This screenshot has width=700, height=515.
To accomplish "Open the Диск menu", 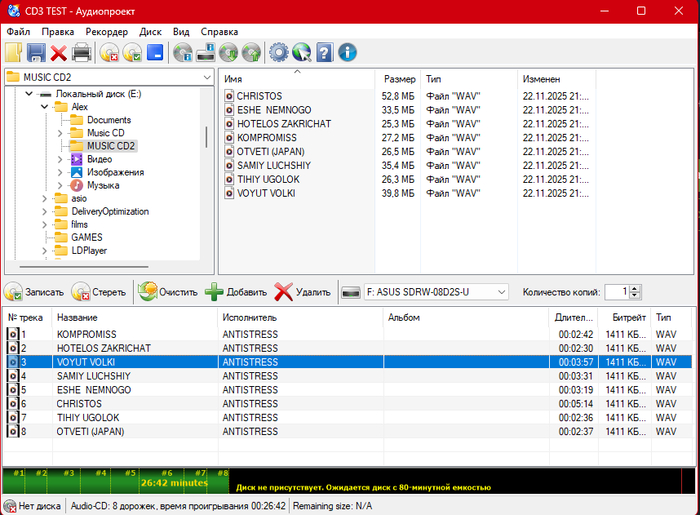I will pyautogui.click(x=151, y=31).
